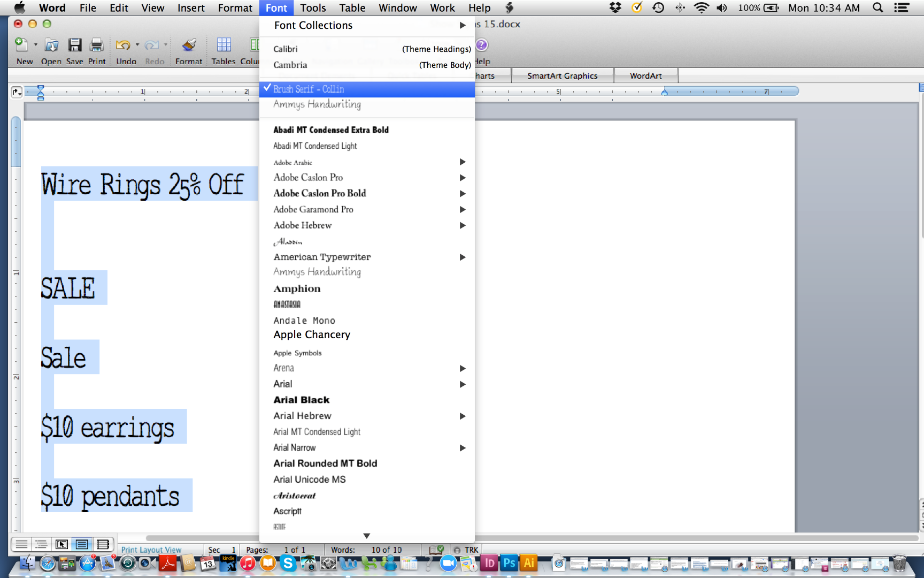This screenshot has width=924, height=578.
Task: Open a file using the Open folder icon
Action: pyautogui.click(x=51, y=45)
